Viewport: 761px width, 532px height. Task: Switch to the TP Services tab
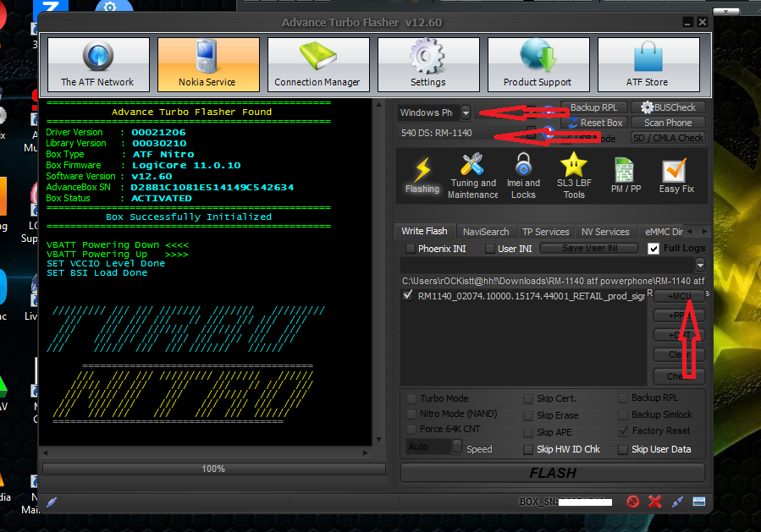click(545, 231)
